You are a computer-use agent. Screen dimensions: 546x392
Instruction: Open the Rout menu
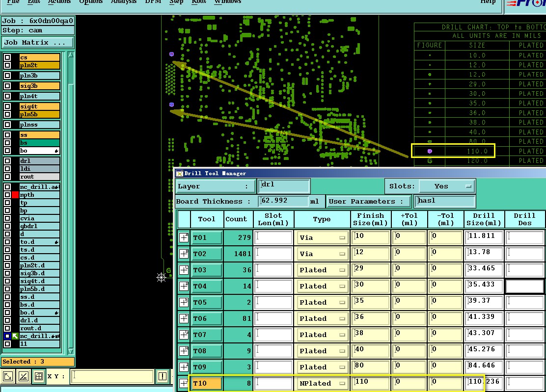(198, 2)
